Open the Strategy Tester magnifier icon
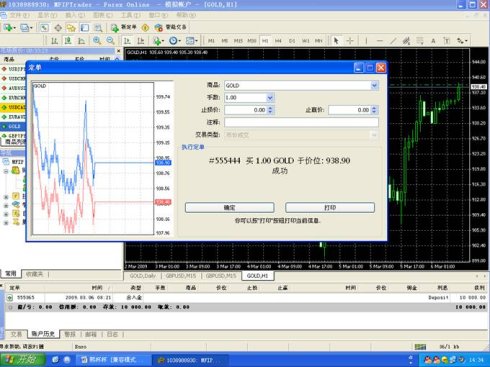The height and width of the screenshot is (367, 490). tap(98, 28)
